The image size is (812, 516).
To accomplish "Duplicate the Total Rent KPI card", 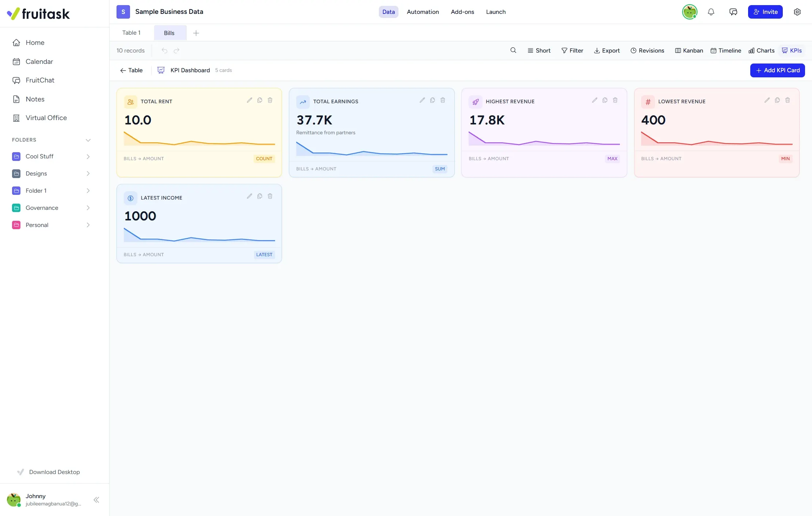I will coord(260,100).
